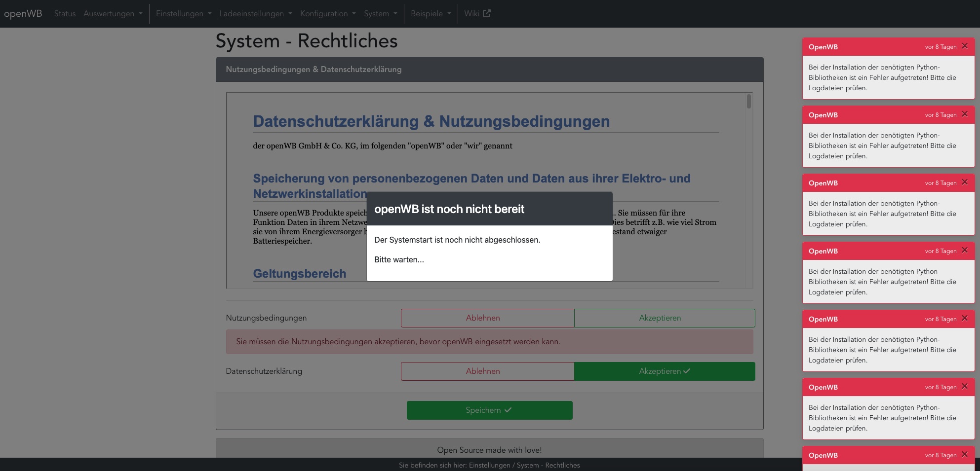The height and width of the screenshot is (471, 980).
Task: Click 'Open Source made with love!' footer text
Action: 489,450
